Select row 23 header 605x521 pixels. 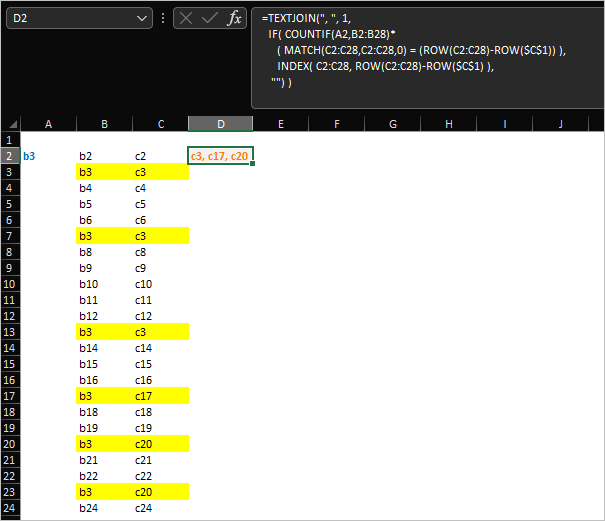(10, 492)
